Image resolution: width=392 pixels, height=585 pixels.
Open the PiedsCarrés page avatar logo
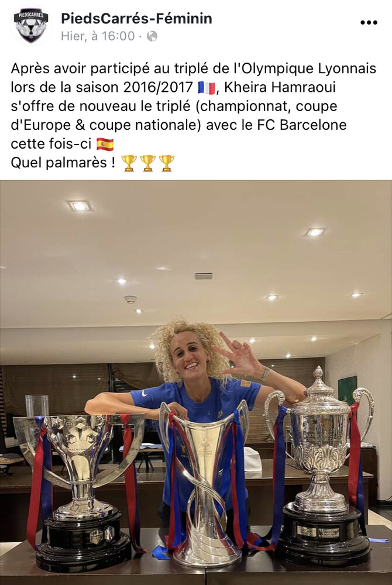coord(32,25)
